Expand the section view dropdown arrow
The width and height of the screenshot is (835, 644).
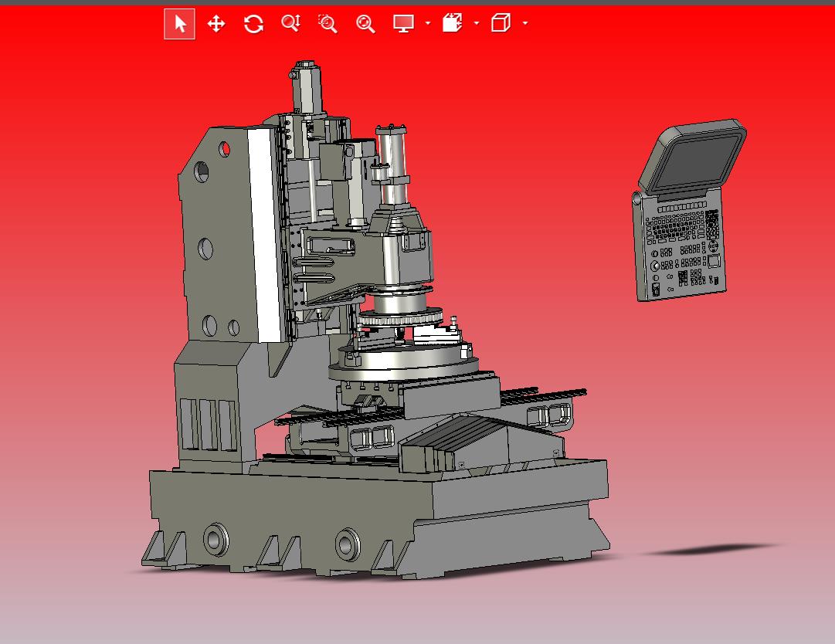coord(476,23)
